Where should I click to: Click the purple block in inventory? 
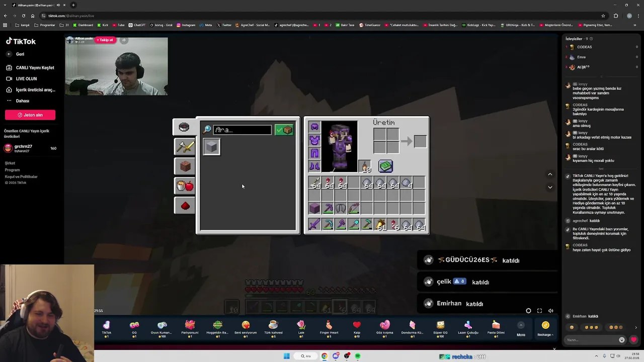314,208
